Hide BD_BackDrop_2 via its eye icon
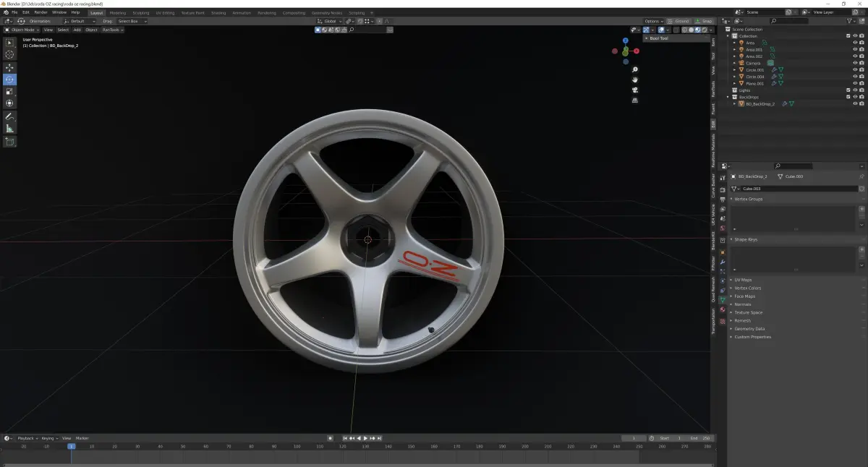This screenshot has height=467, width=868. (855, 103)
